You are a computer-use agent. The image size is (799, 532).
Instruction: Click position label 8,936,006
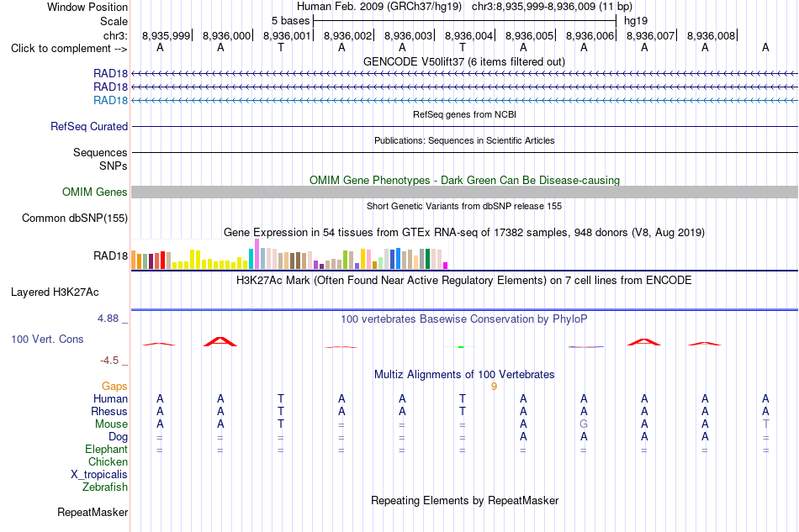(590, 35)
